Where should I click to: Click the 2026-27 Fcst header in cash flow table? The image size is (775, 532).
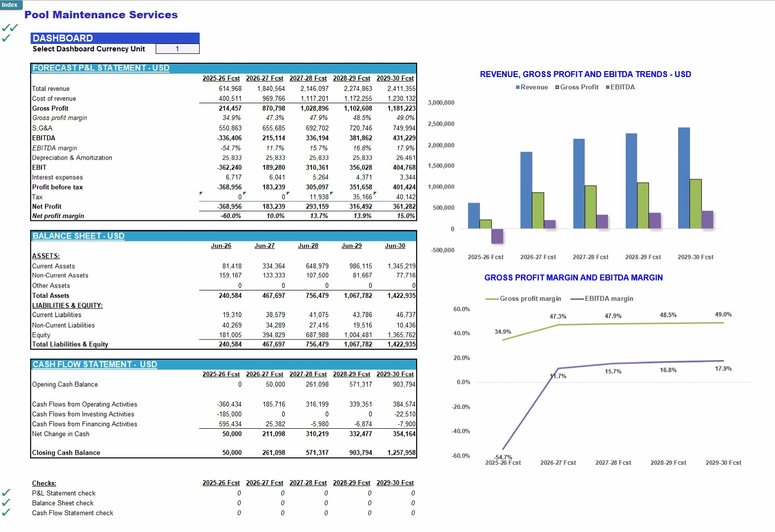264,374
